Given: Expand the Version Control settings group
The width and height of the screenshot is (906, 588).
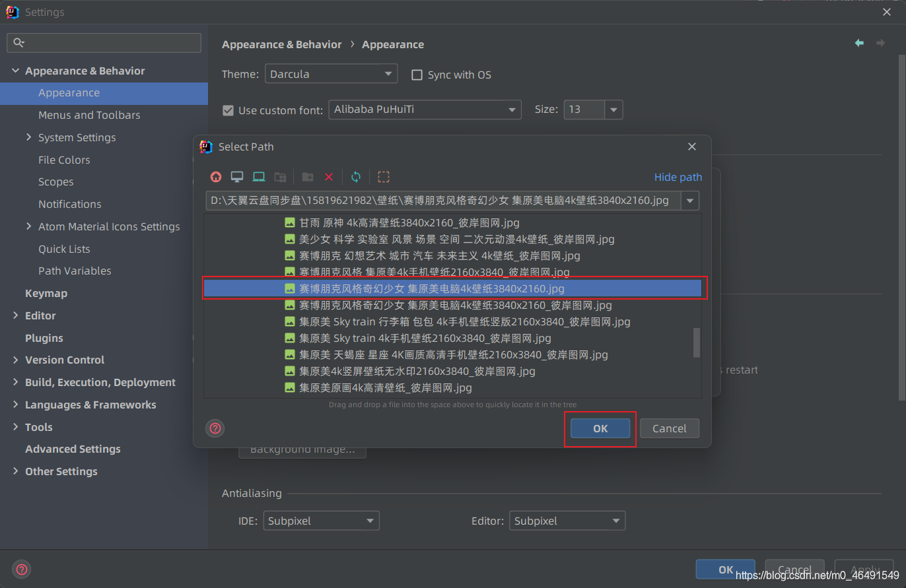Looking at the screenshot, I should pos(15,360).
